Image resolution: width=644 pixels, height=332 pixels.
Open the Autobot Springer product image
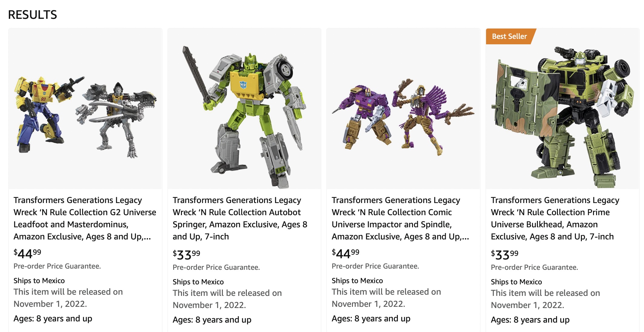(x=244, y=115)
